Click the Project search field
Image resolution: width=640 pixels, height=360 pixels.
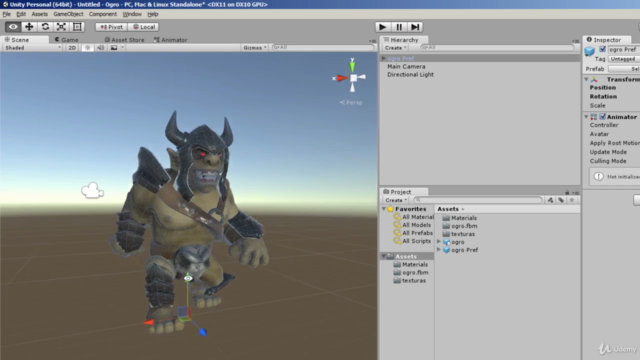click(x=478, y=200)
